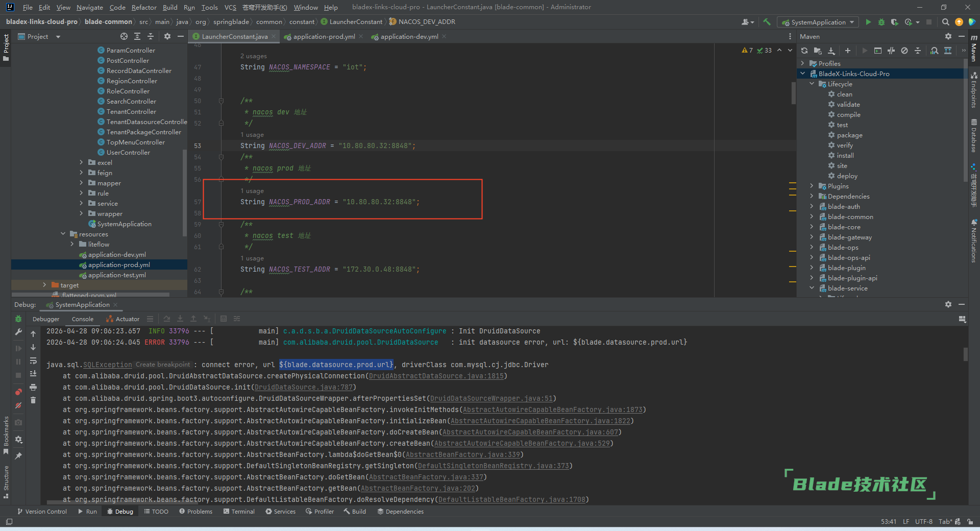
Task: Open the Refactor menu
Action: click(143, 7)
